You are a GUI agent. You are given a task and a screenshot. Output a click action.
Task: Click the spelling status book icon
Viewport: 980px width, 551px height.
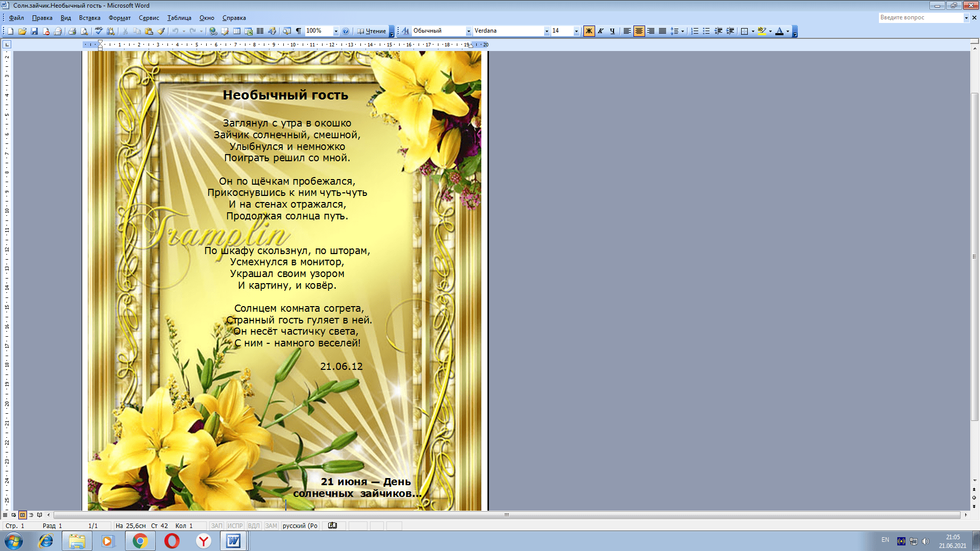pos(332,525)
